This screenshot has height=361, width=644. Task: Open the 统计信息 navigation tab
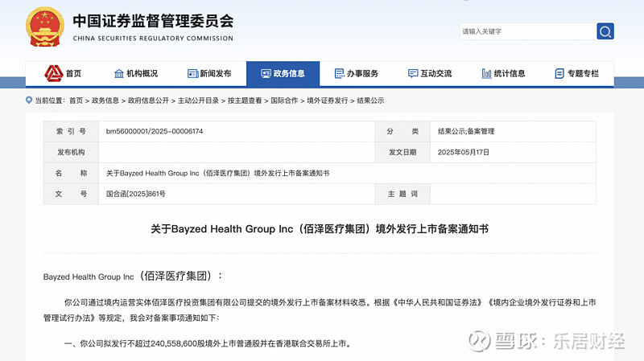pyautogui.click(x=504, y=73)
